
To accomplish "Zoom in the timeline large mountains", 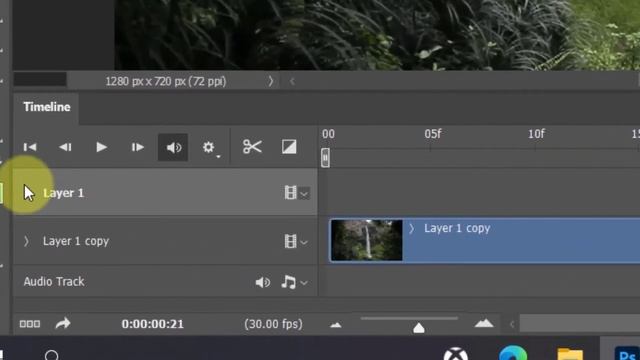I will tap(484, 323).
